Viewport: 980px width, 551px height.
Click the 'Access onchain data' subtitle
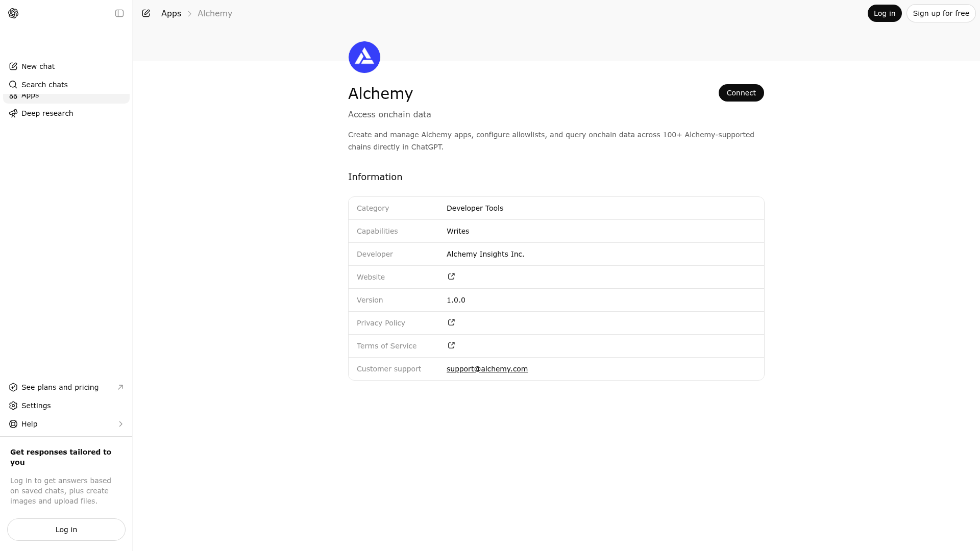(389, 114)
